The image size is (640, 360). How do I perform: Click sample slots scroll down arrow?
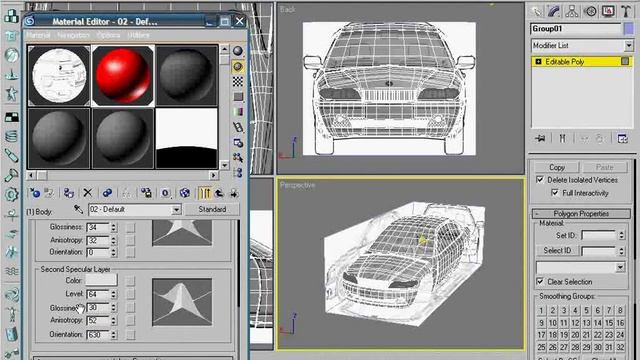pyautogui.click(x=224, y=165)
